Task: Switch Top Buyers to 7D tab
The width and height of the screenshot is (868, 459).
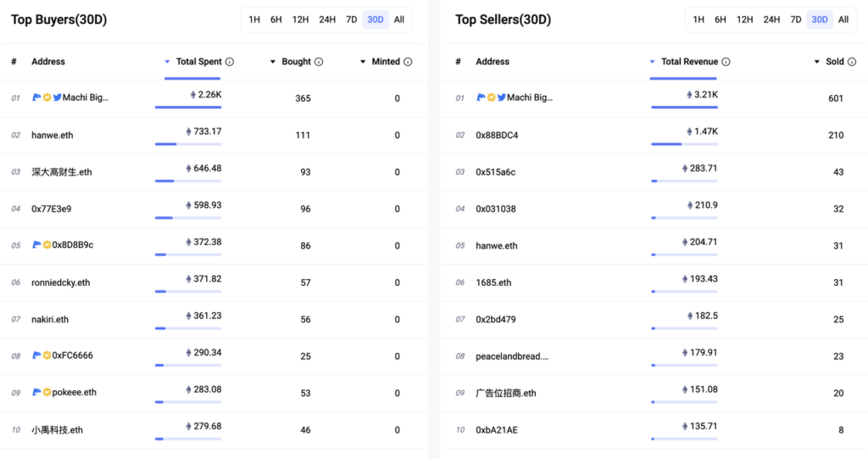Action: 352,20
